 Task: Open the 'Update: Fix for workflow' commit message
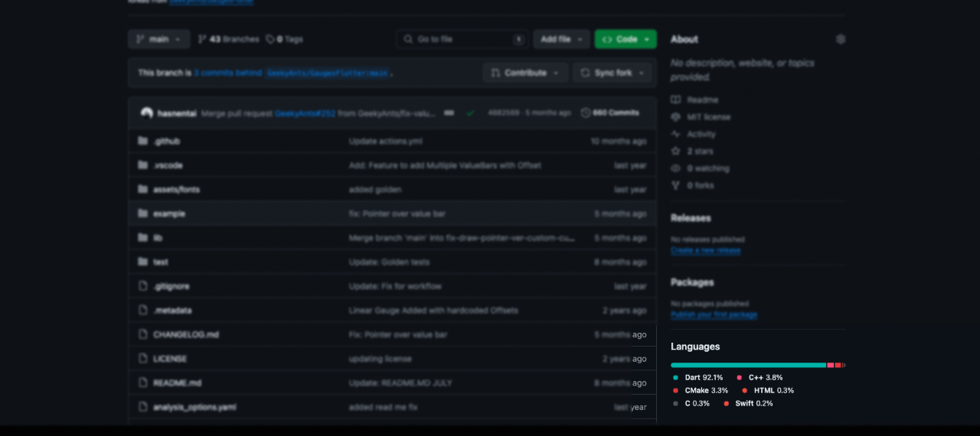tap(395, 286)
